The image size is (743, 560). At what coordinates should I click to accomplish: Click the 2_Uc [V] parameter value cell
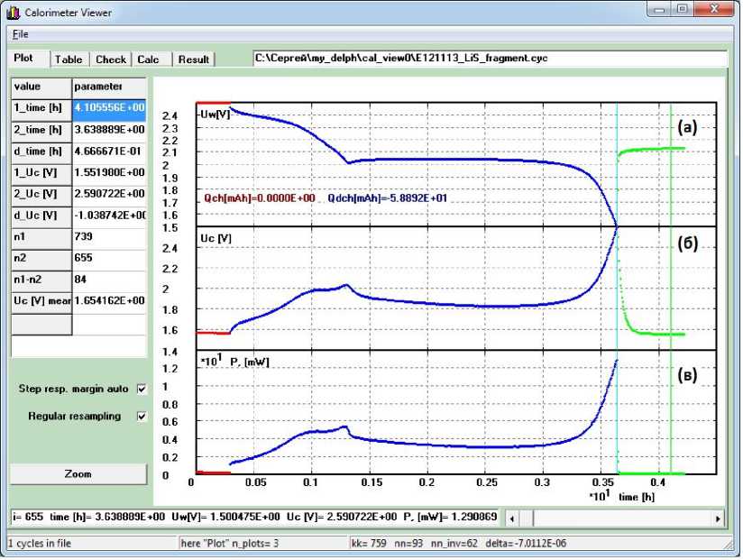click(x=108, y=194)
